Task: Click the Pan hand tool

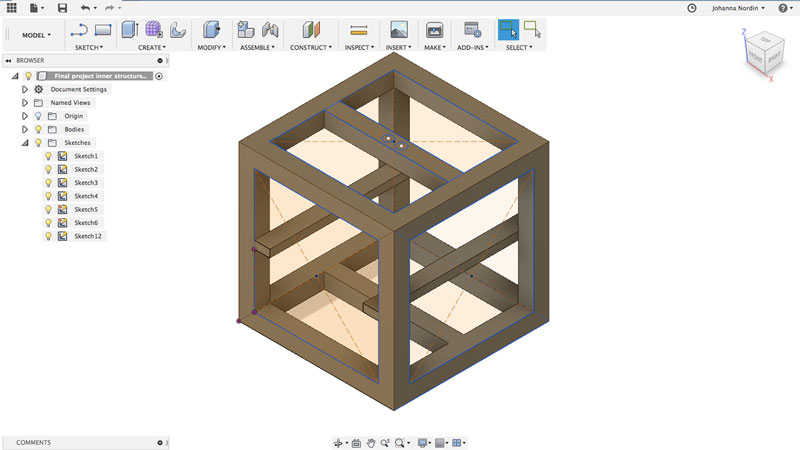Action: pos(371,443)
